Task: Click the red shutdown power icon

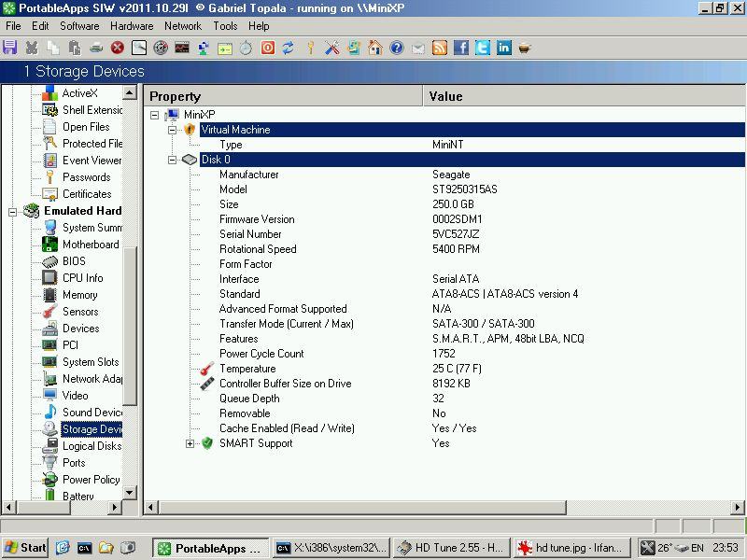Action: click(x=268, y=48)
